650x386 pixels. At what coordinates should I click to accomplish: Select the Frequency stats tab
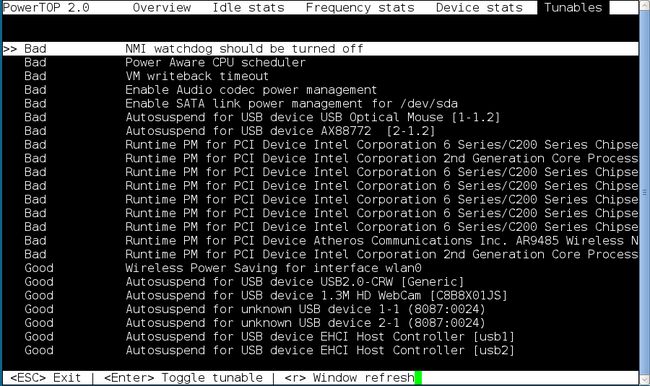pos(360,7)
